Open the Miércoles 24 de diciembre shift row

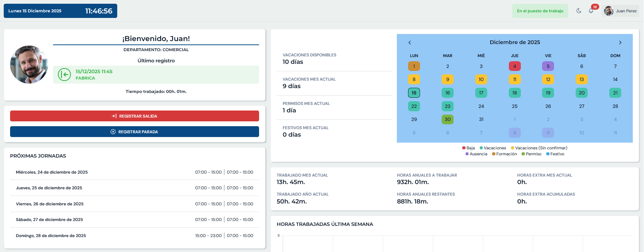pyautogui.click(x=134, y=172)
